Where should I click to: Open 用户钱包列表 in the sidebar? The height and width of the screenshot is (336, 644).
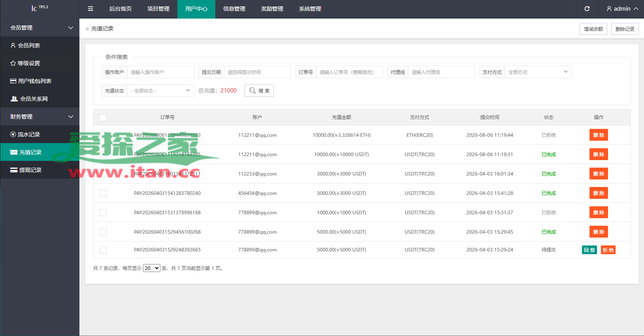pos(40,81)
